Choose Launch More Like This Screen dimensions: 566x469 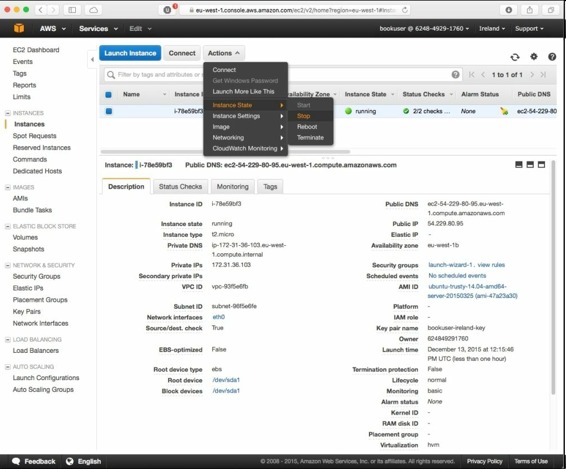pos(245,91)
